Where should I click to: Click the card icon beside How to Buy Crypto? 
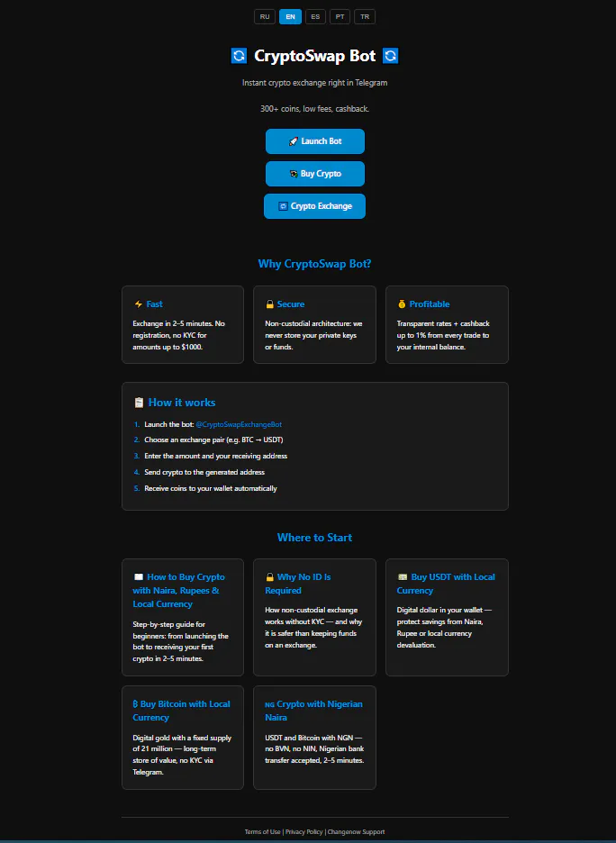click(x=138, y=577)
